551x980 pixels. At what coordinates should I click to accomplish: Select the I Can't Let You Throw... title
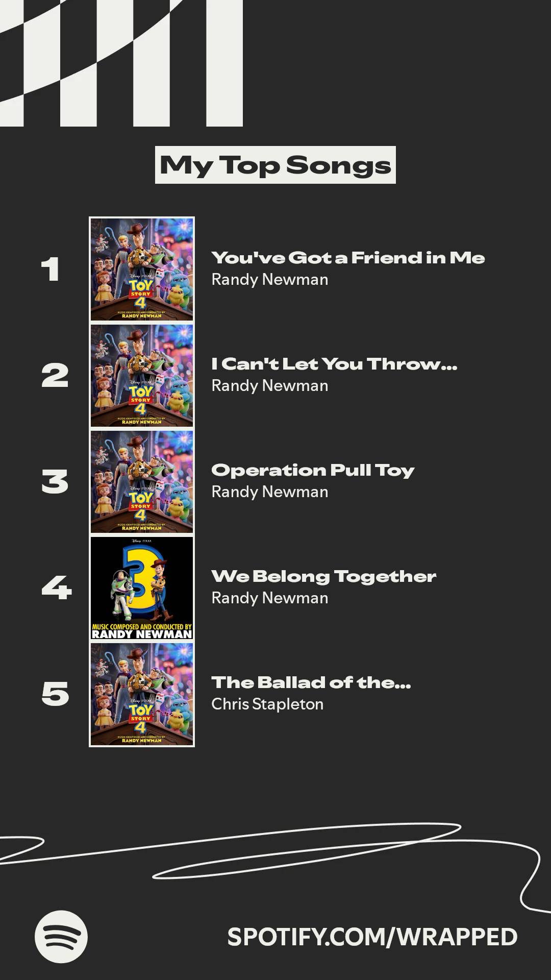[334, 364]
